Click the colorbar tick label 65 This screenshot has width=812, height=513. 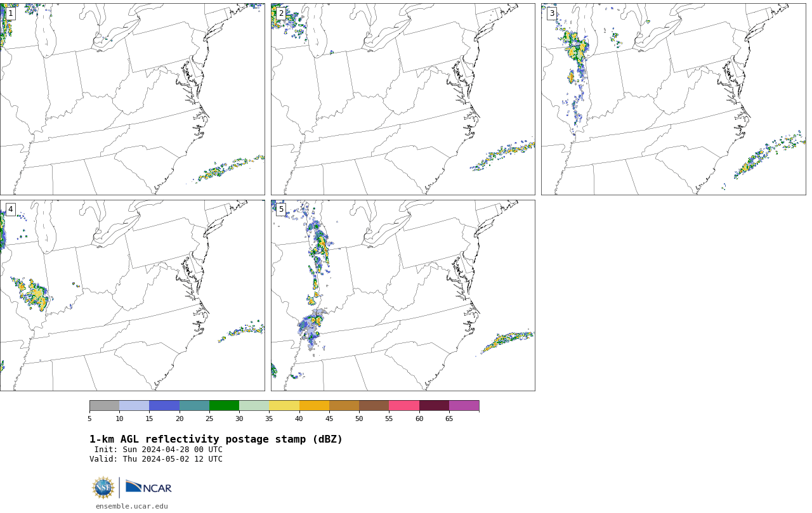tap(449, 419)
